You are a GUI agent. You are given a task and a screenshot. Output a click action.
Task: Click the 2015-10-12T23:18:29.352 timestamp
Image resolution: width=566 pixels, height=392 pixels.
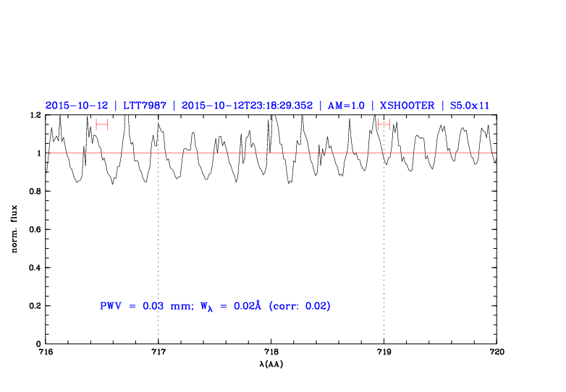coord(247,105)
